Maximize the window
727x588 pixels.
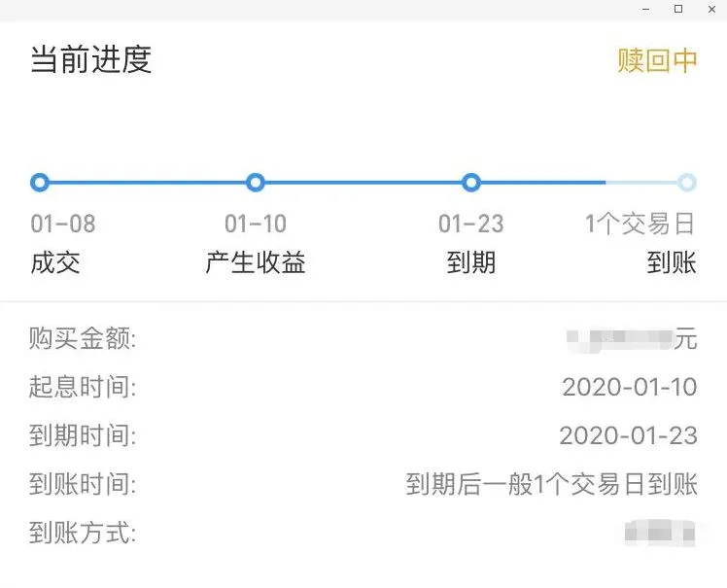(x=678, y=9)
